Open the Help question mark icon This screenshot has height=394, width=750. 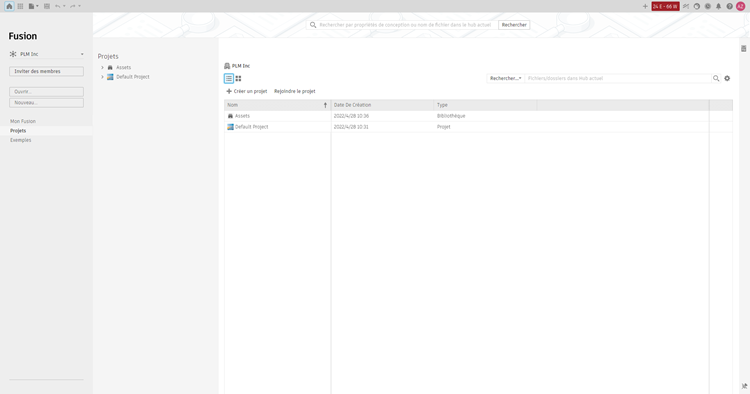pyautogui.click(x=729, y=6)
